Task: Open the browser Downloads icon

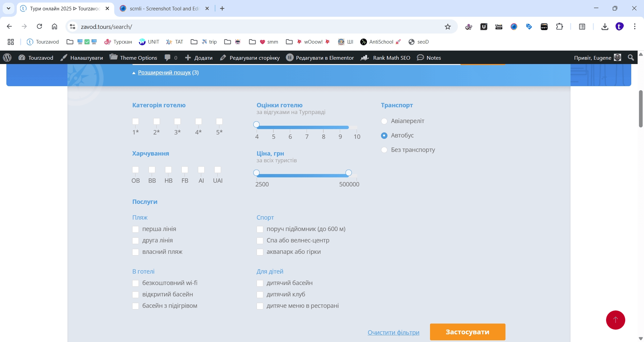Action: click(x=604, y=27)
